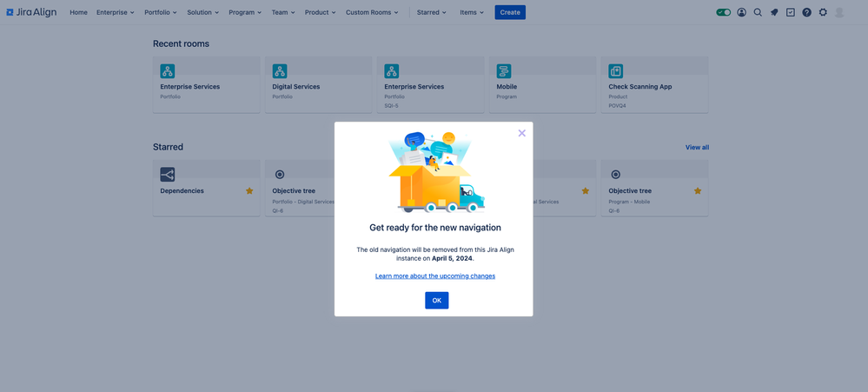Click 'Portfolio - Digital Services' text on Objective tree
Viewport: 868px width, 392px height.
pyautogui.click(x=303, y=202)
